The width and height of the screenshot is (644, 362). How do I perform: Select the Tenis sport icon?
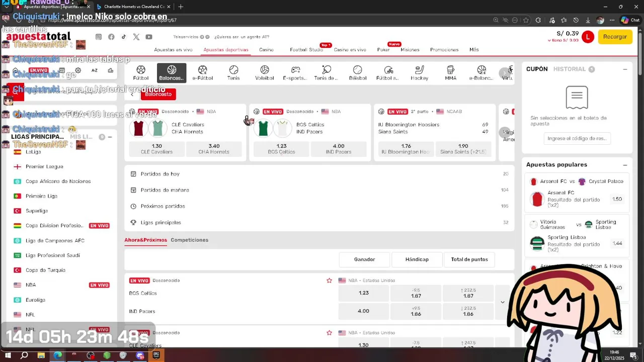[233, 73]
